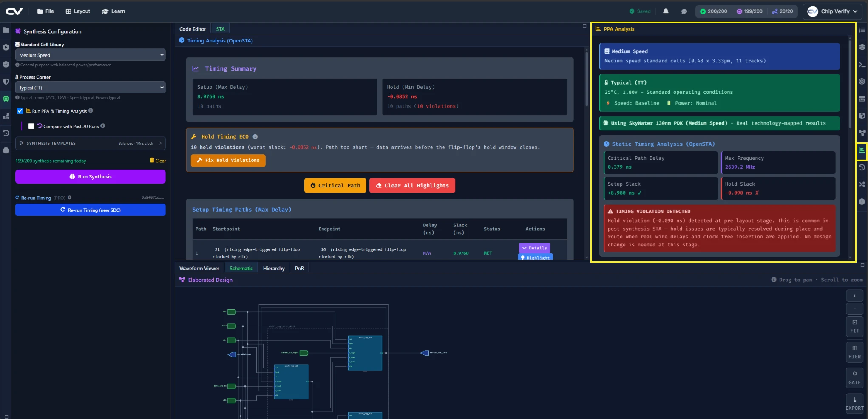Switch to the PnR tab

pyautogui.click(x=299, y=269)
